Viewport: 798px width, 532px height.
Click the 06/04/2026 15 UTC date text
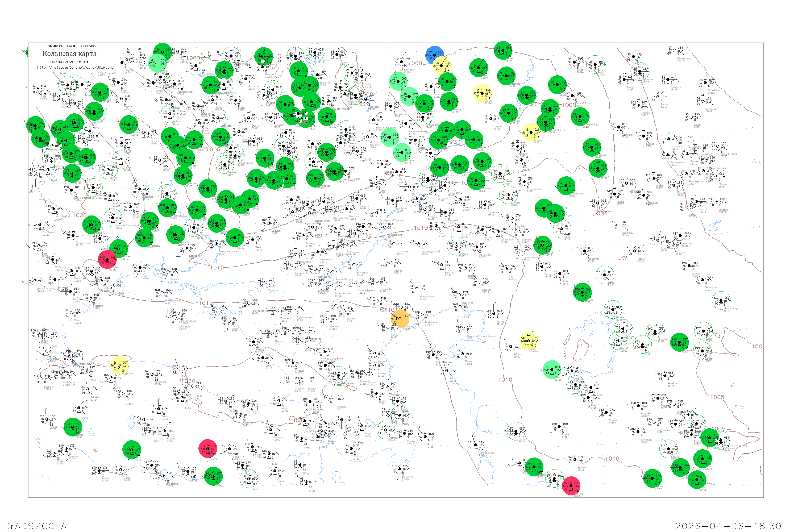(x=70, y=62)
